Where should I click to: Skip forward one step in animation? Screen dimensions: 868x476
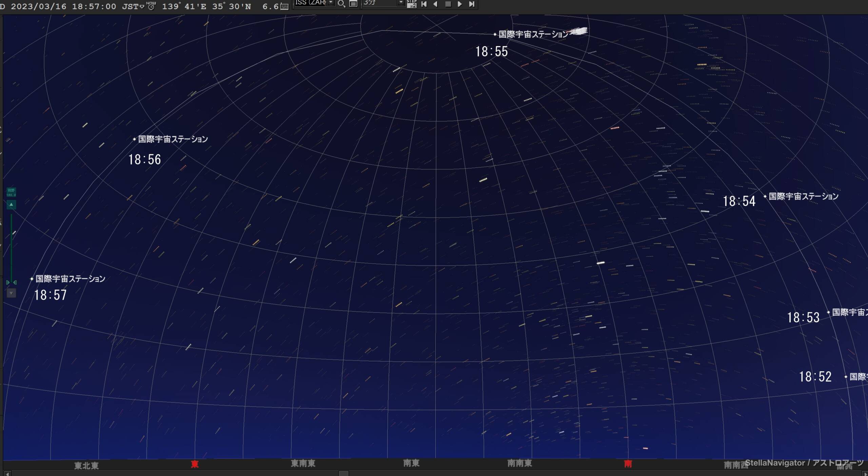point(472,4)
